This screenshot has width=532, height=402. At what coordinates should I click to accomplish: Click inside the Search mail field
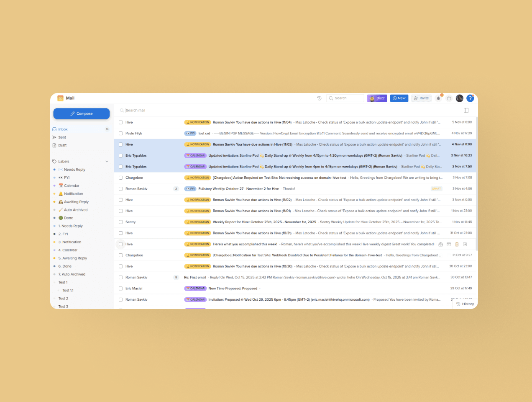pyautogui.click(x=167, y=110)
